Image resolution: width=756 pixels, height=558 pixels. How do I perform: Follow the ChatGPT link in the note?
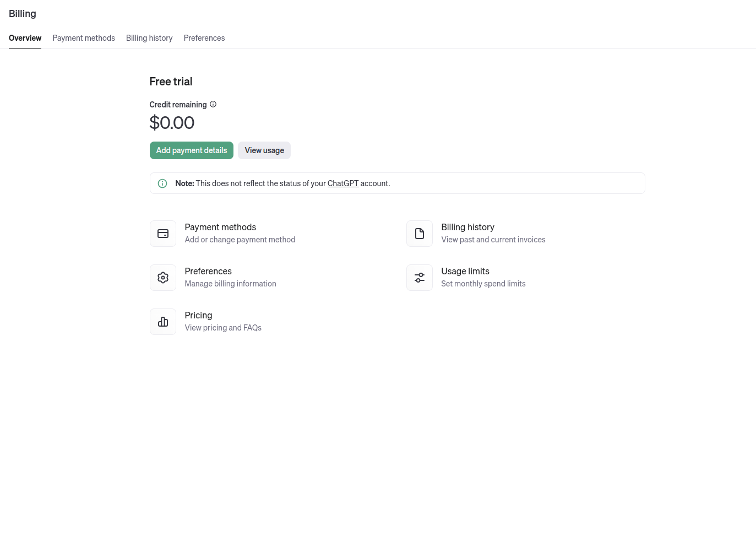(343, 183)
